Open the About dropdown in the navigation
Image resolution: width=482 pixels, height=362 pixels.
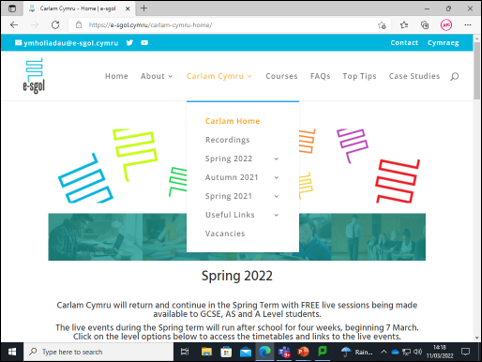click(157, 76)
